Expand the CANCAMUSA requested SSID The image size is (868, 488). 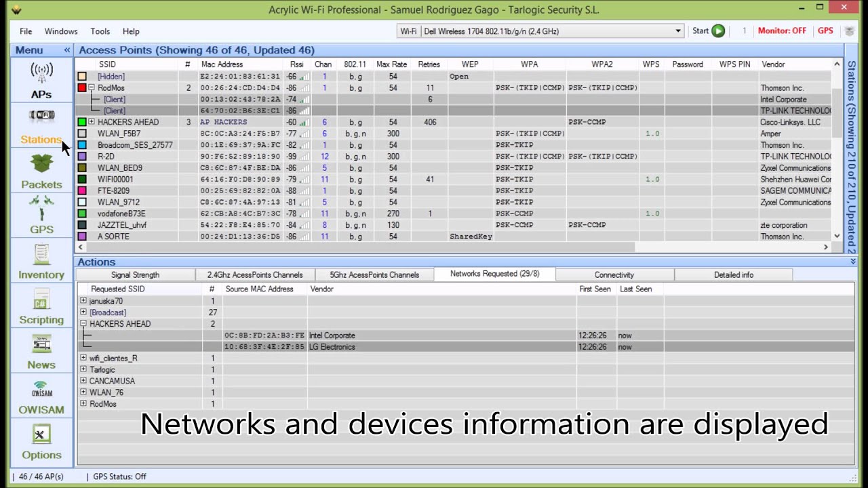click(83, 381)
